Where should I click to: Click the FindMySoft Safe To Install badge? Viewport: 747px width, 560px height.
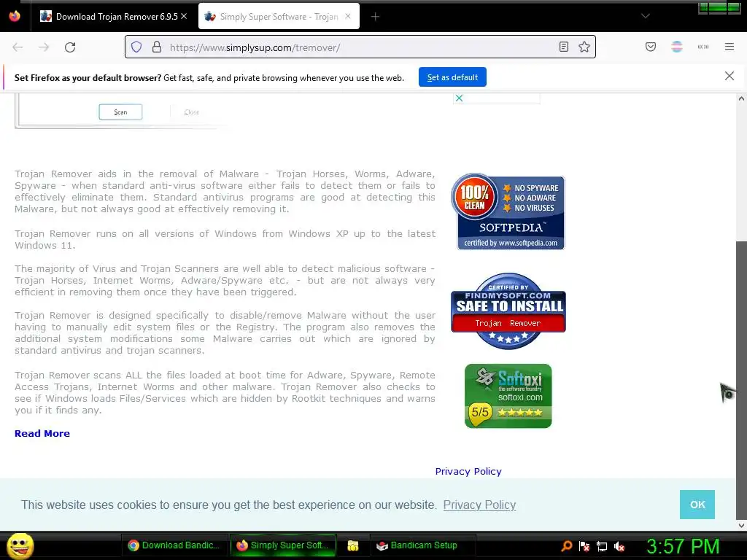(508, 311)
